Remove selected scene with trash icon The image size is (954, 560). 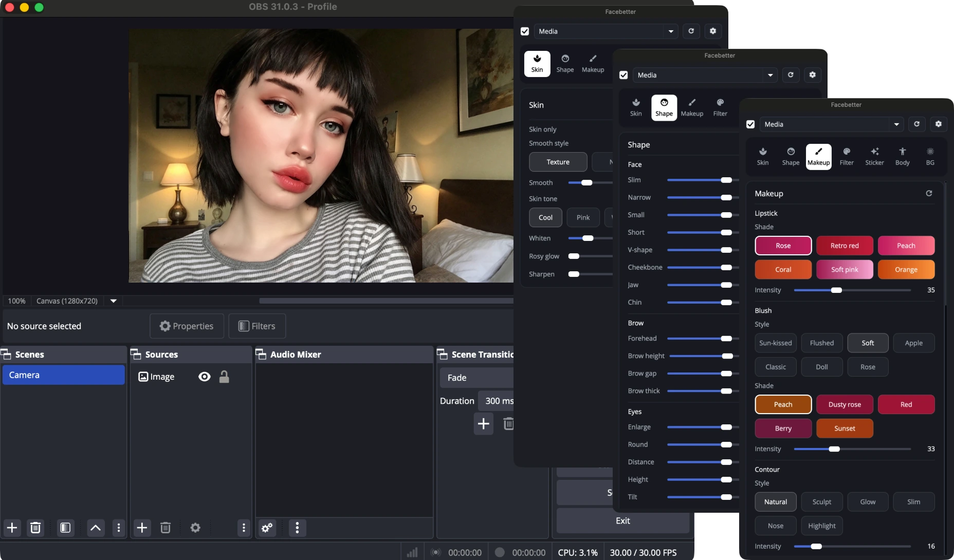(x=35, y=528)
